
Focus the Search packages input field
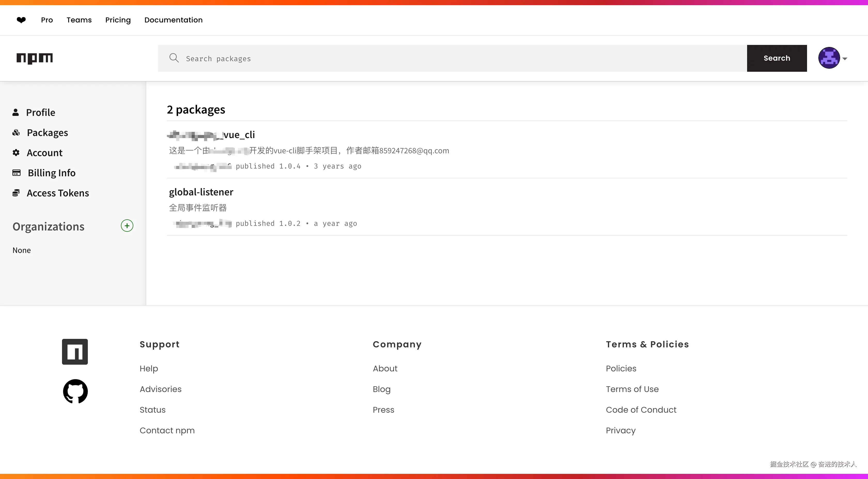[x=452, y=58]
